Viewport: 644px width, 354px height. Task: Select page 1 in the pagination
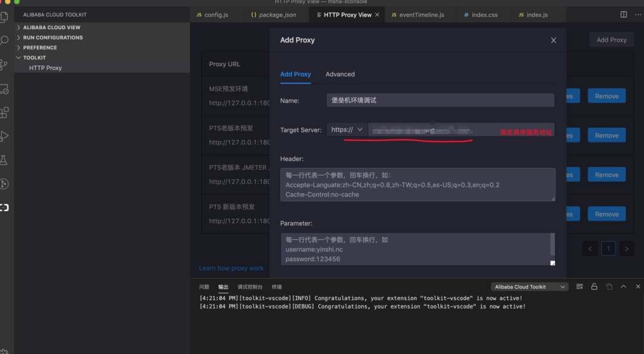(x=608, y=248)
